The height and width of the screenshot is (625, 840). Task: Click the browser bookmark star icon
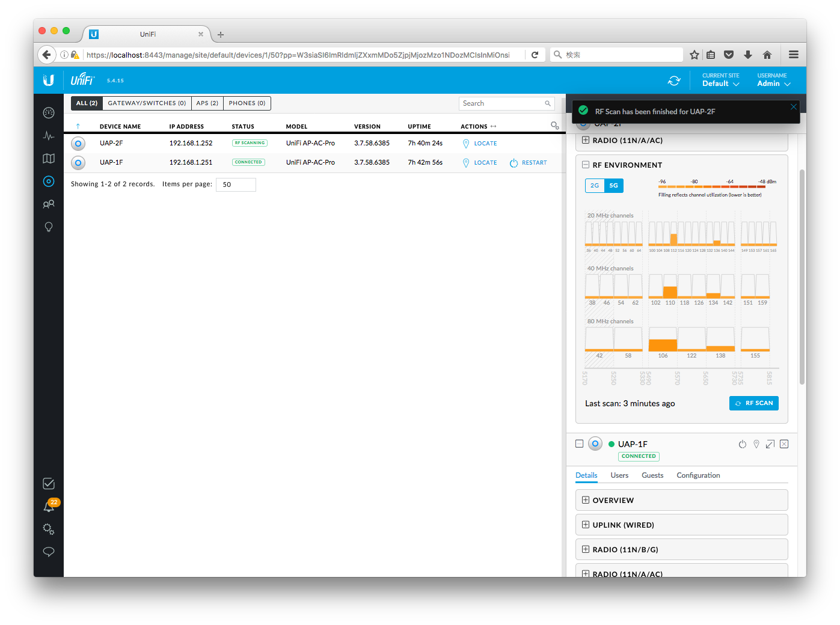(x=694, y=55)
